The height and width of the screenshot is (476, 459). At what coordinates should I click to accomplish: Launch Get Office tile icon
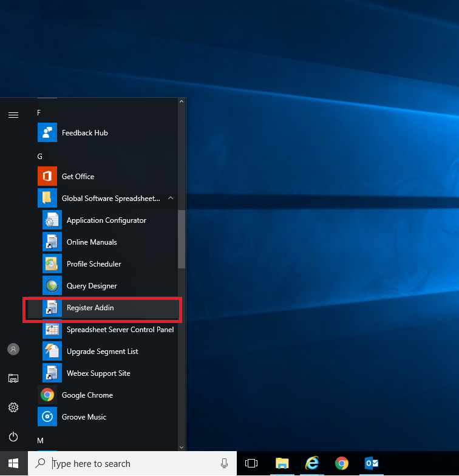tap(47, 177)
